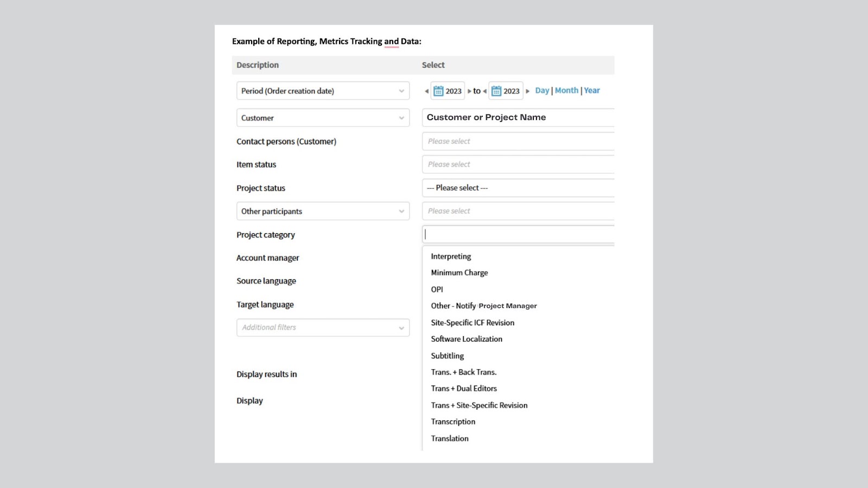
Task: Click the forward arrow after the start year
Action: [x=469, y=91]
